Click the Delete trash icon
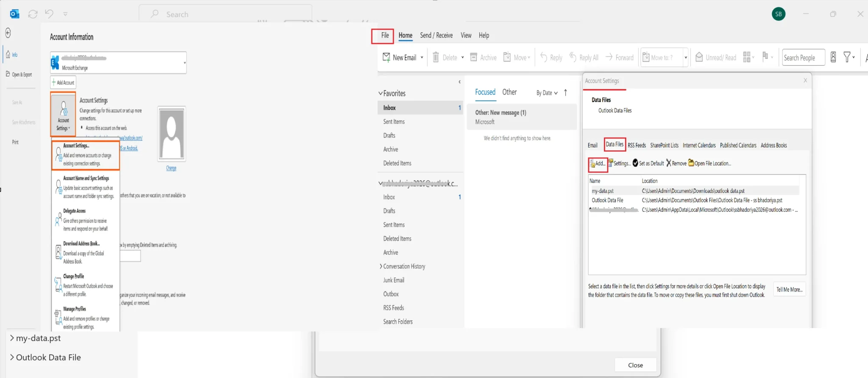This screenshot has height=378, width=868. coord(436,57)
